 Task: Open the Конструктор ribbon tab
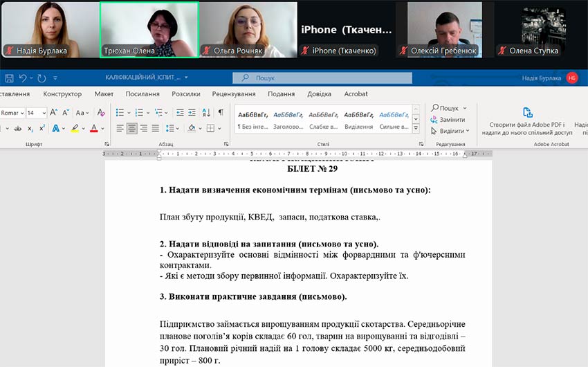62,93
